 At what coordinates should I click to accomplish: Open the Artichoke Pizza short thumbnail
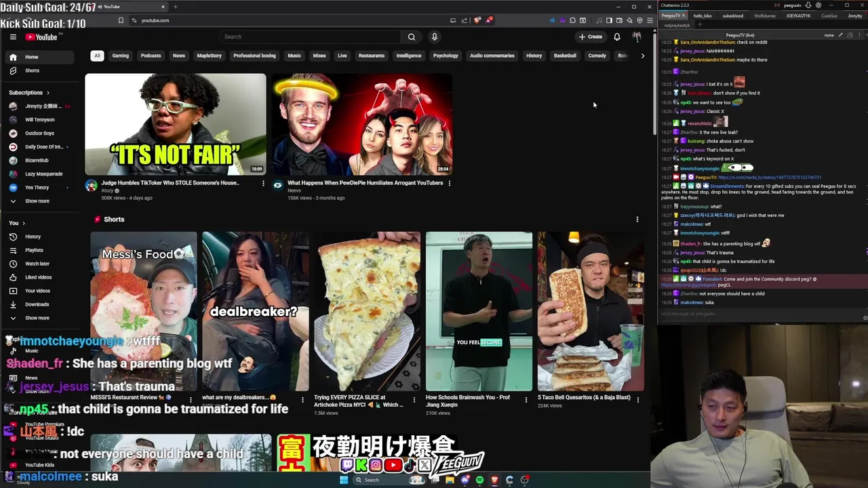367,311
